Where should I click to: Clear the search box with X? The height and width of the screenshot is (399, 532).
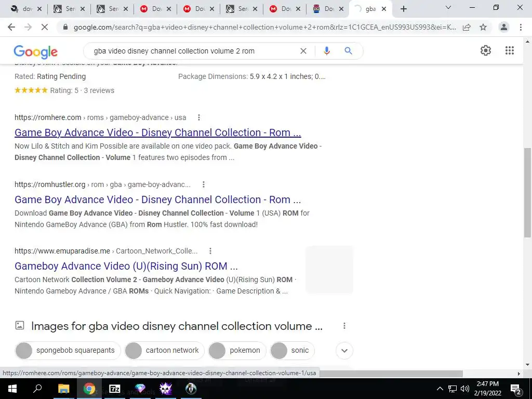coord(303,51)
